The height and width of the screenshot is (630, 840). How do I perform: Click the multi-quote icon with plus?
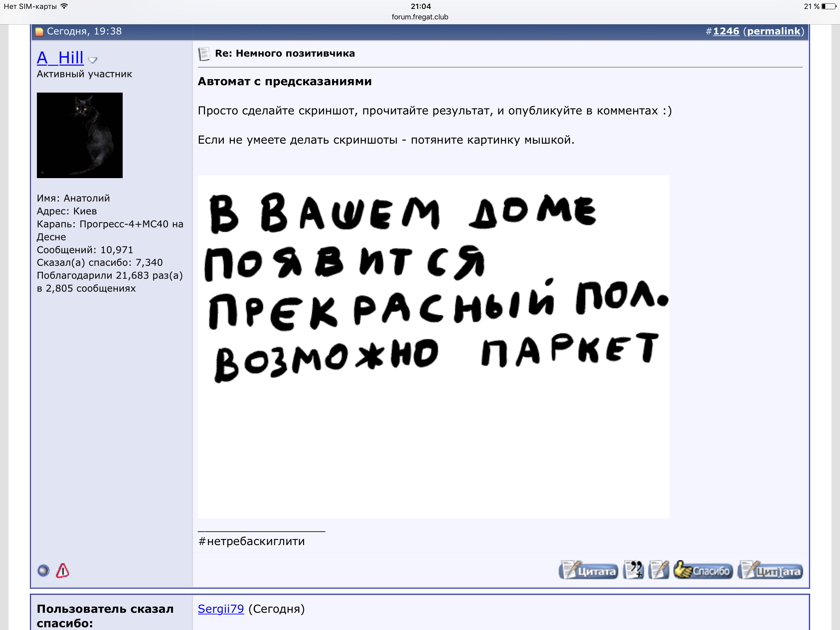click(633, 570)
